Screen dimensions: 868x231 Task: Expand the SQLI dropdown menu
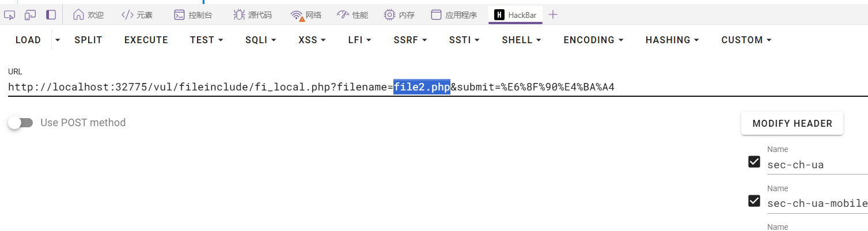[x=261, y=40]
